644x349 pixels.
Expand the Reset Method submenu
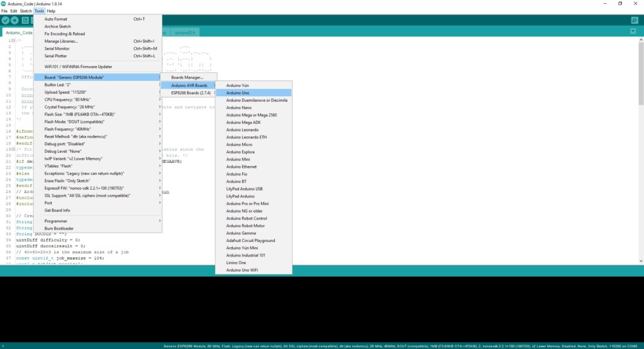(97, 136)
